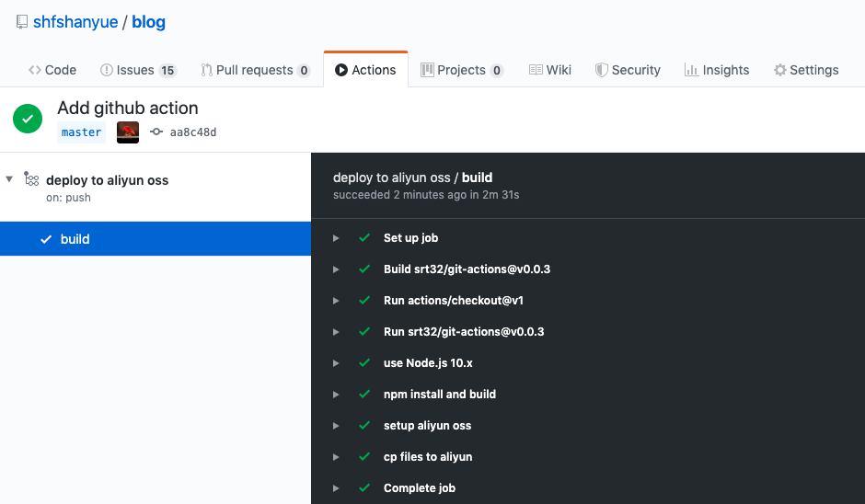The height and width of the screenshot is (504, 865).
Task: Click the Issues circle icon
Action: pos(107,70)
